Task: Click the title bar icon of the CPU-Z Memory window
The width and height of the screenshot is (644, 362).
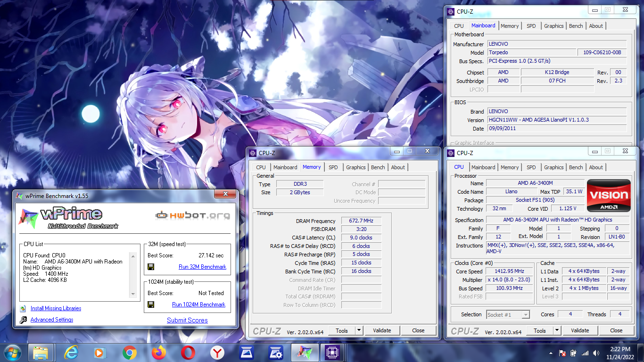Action: (253, 153)
